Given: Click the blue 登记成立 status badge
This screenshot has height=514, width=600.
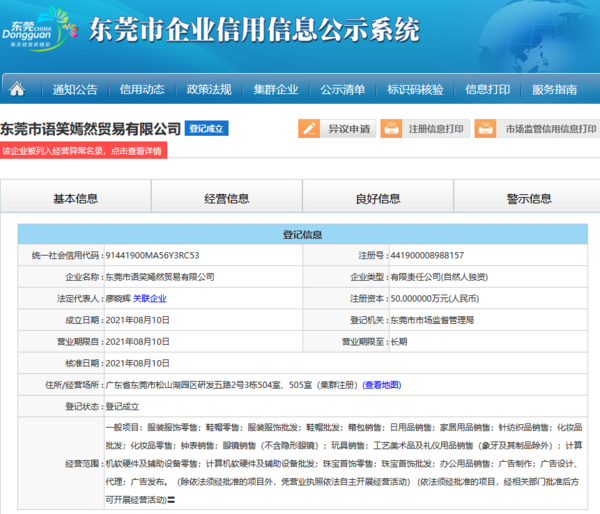Looking at the screenshot, I should pyautogui.click(x=207, y=129).
